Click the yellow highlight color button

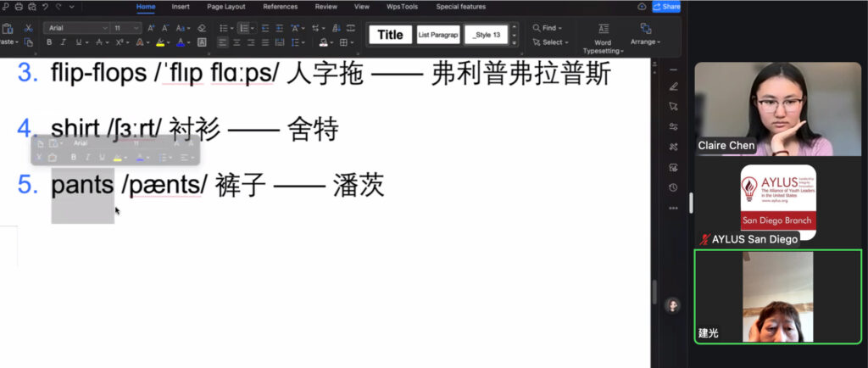[x=159, y=42]
